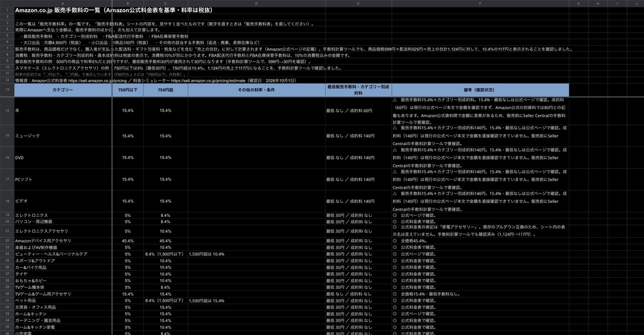Select the 'DVD' category cell
644x335 pixels.
click(63, 158)
